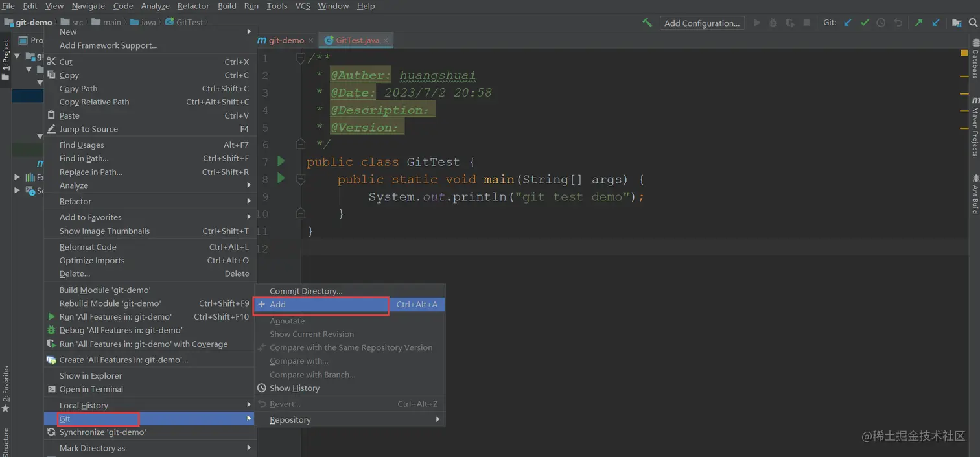Click the Show History clock icon in Git submenu
The image size is (980, 457).
click(x=262, y=388)
